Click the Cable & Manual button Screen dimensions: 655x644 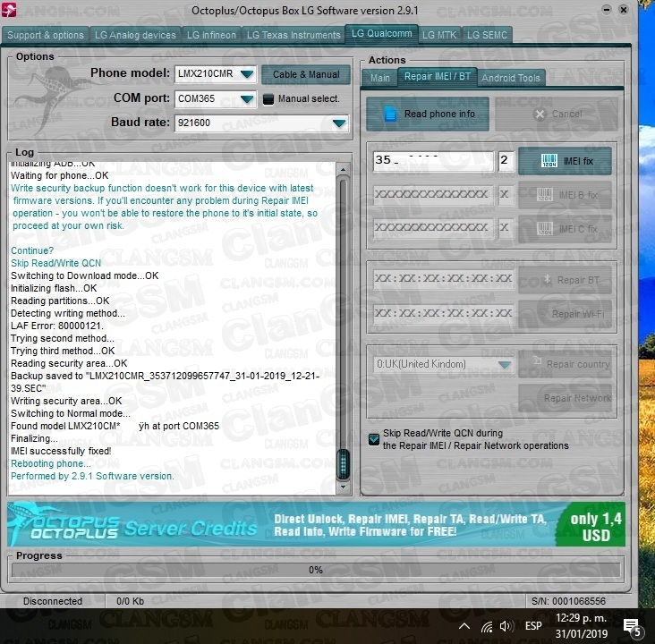[306, 74]
